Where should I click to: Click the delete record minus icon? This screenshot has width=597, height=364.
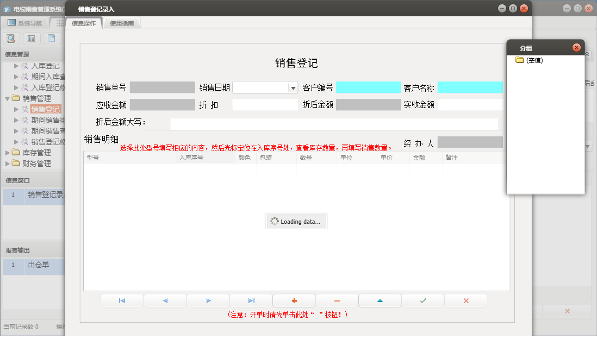[337, 300]
